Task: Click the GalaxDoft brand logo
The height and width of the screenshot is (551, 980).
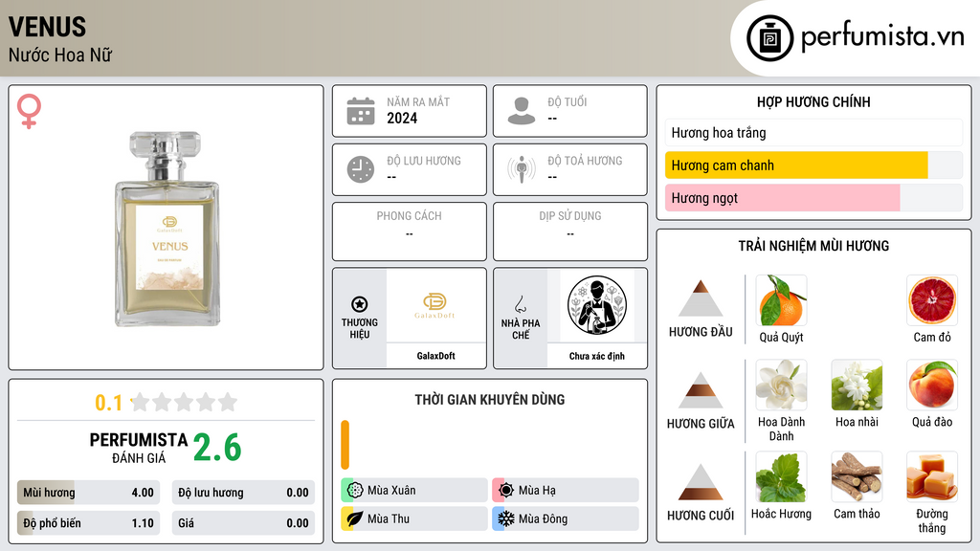Action: point(435,305)
